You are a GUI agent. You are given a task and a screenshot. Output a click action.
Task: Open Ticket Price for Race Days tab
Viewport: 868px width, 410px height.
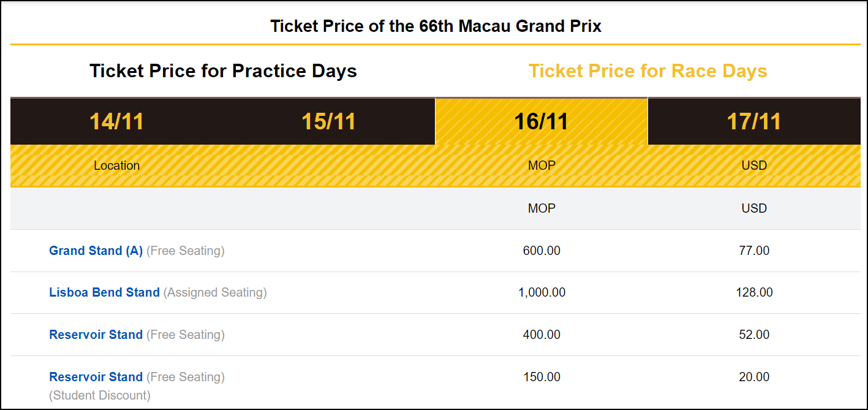(647, 71)
